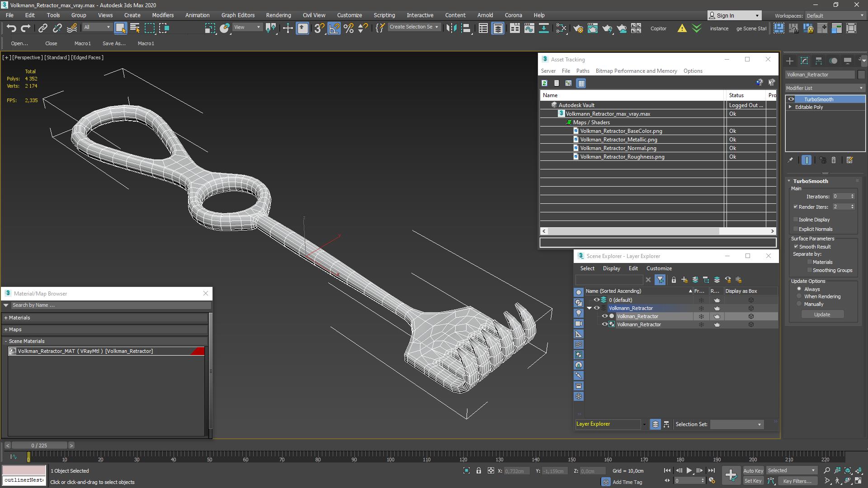868x488 pixels.
Task: Toggle the 3D Snaps icon
Action: coord(319,28)
